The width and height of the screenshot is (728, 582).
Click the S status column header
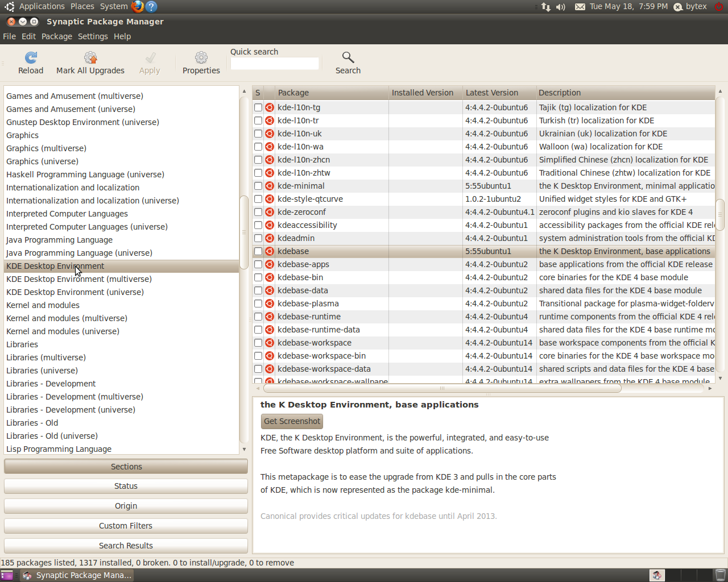tap(258, 93)
